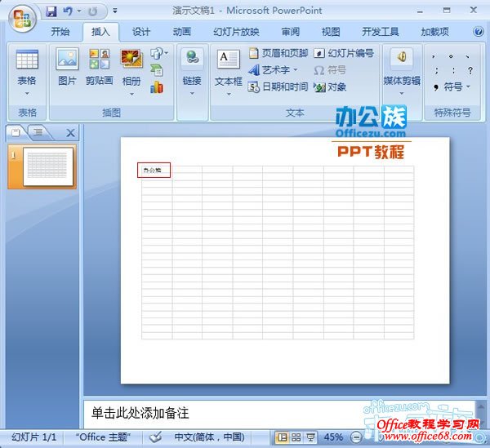This screenshot has width=490, height=448.
Task: Switch to the outline pane tab
Action: click(x=38, y=132)
